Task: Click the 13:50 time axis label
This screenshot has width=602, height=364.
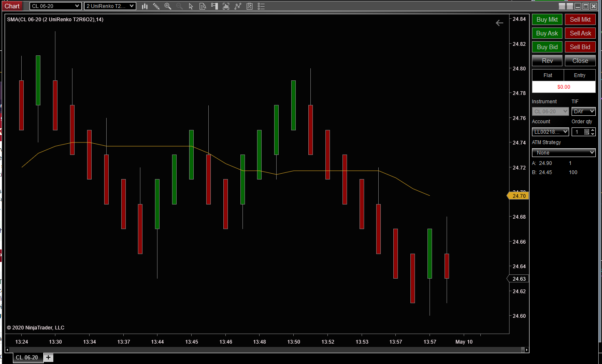Action: pos(294,342)
